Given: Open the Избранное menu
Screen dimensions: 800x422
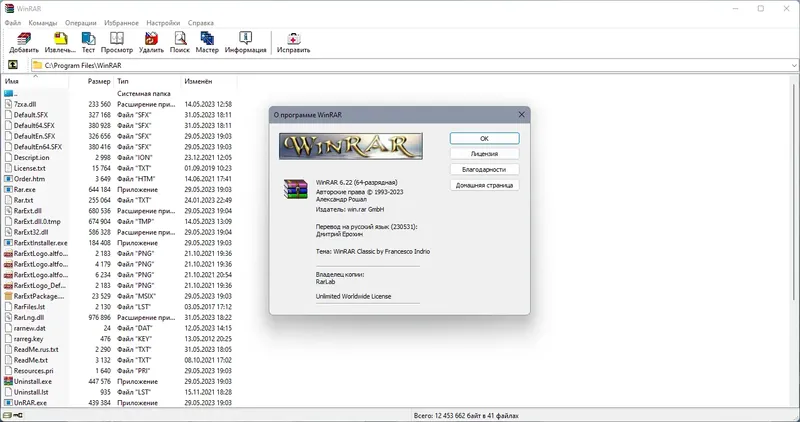Looking at the screenshot, I should pyautogui.click(x=121, y=22).
